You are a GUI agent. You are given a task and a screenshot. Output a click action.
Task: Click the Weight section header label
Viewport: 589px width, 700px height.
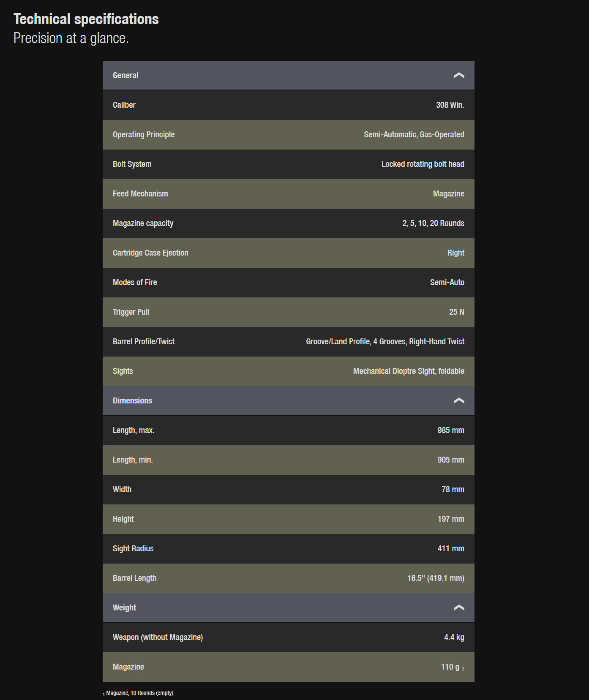point(124,608)
